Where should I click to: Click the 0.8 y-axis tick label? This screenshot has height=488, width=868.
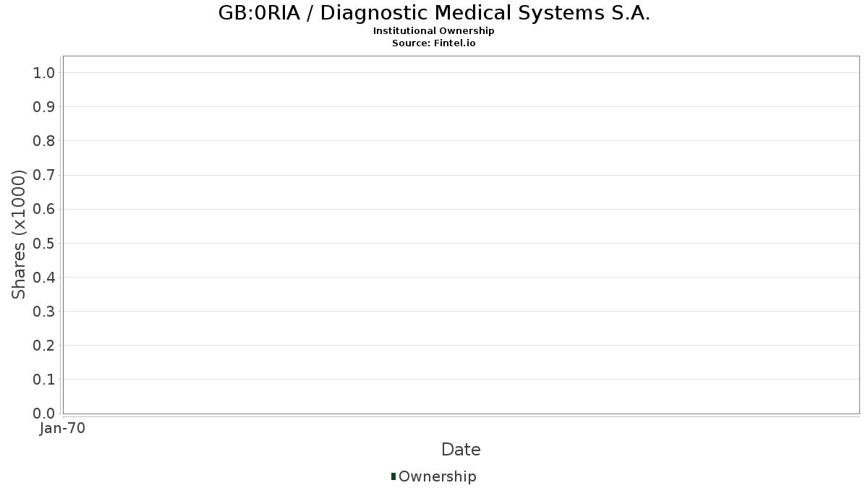point(44,141)
